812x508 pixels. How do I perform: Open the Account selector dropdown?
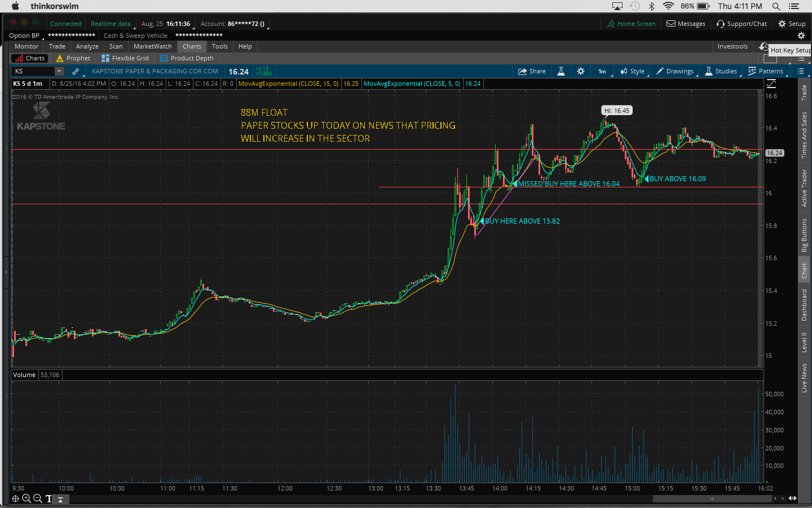click(235, 24)
